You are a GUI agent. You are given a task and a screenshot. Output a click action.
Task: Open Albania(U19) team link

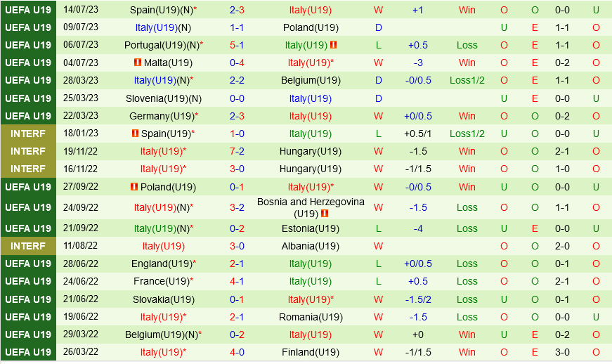(x=311, y=246)
